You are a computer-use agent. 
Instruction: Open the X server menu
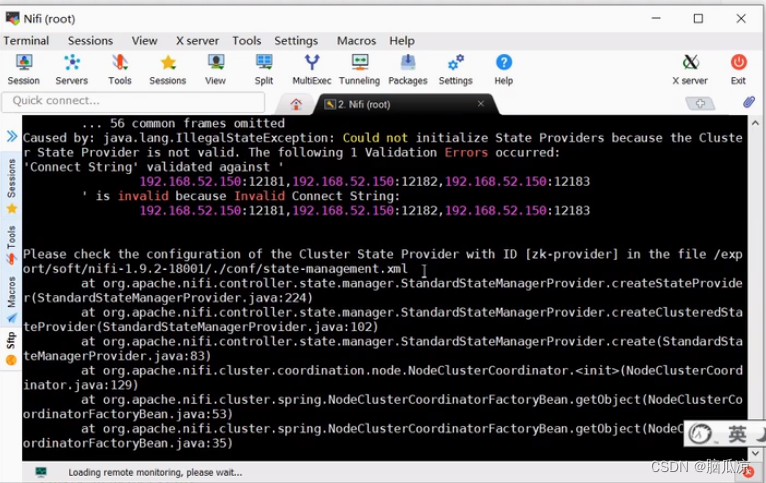pos(197,41)
